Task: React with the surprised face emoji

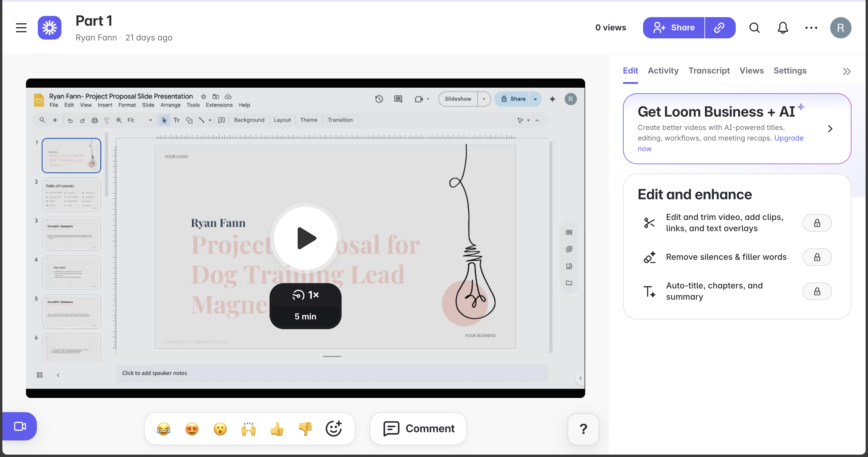Action: tap(220, 429)
